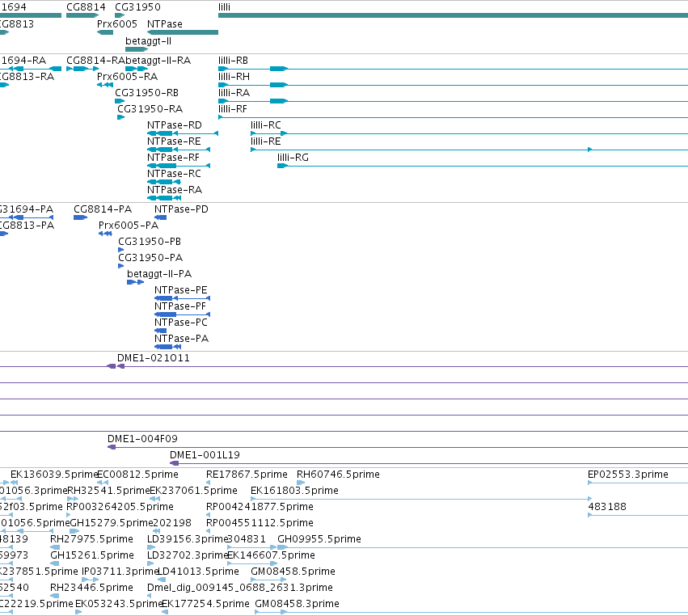Click transcript NTPase-RA

point(175,190)
